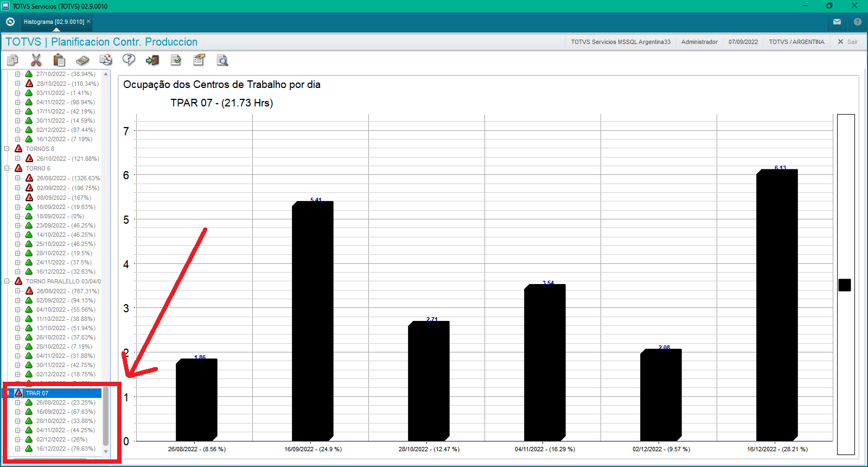The image size is (868, 467).
Task: Collapse the TORNO 6 tree node
Action: (x=7, y=168)
